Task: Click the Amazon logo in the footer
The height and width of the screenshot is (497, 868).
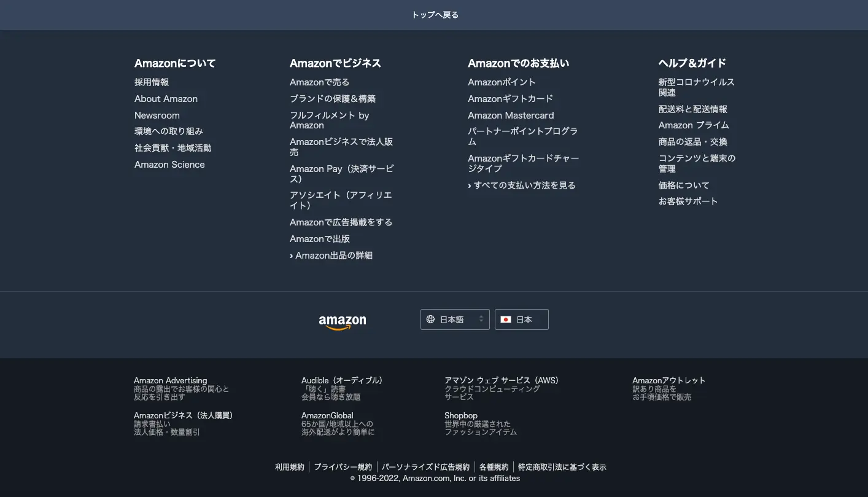Action: pyautogui.click(x=343, y=322)
